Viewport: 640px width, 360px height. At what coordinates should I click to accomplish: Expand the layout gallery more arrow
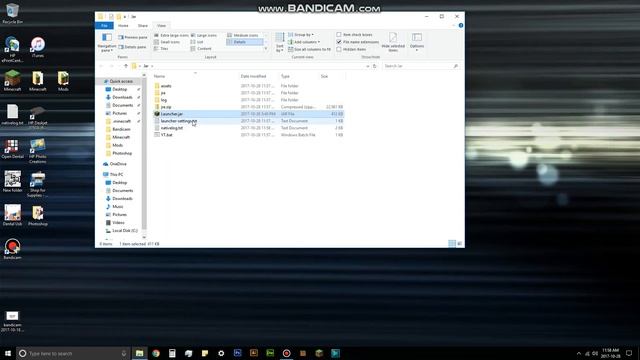tap(266, 49)
